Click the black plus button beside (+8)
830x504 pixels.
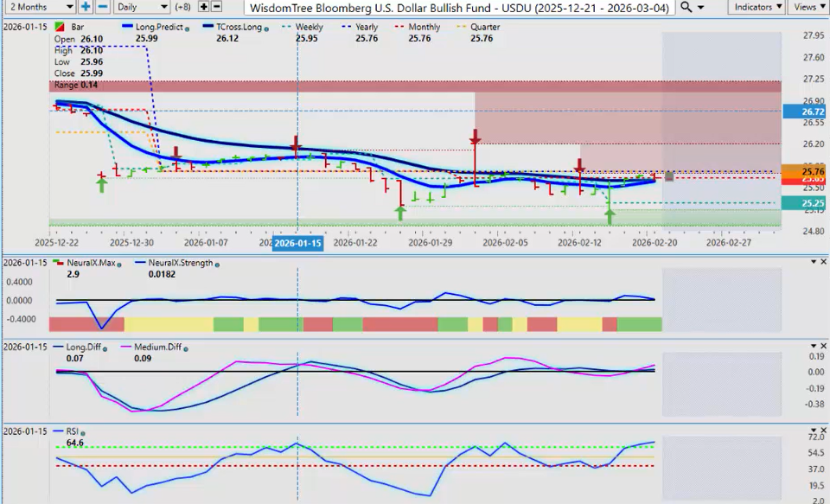(x=204, y=7)
